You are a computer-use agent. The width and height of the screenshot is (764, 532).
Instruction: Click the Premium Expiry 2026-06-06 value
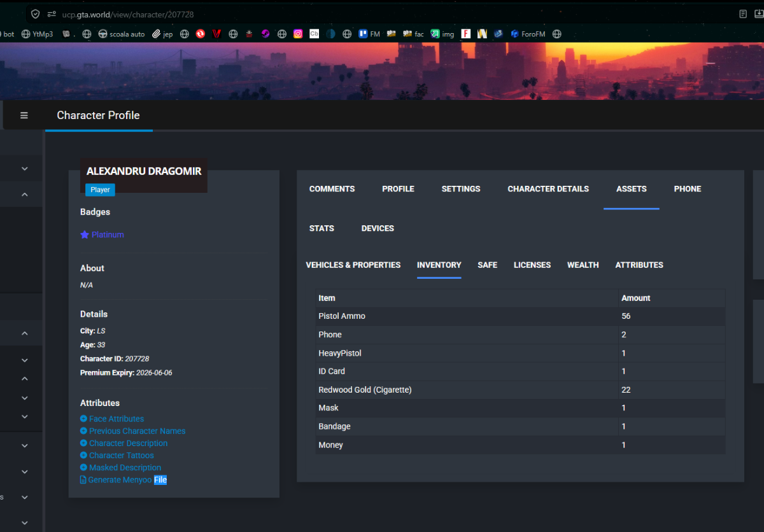[x=154, y=373]
